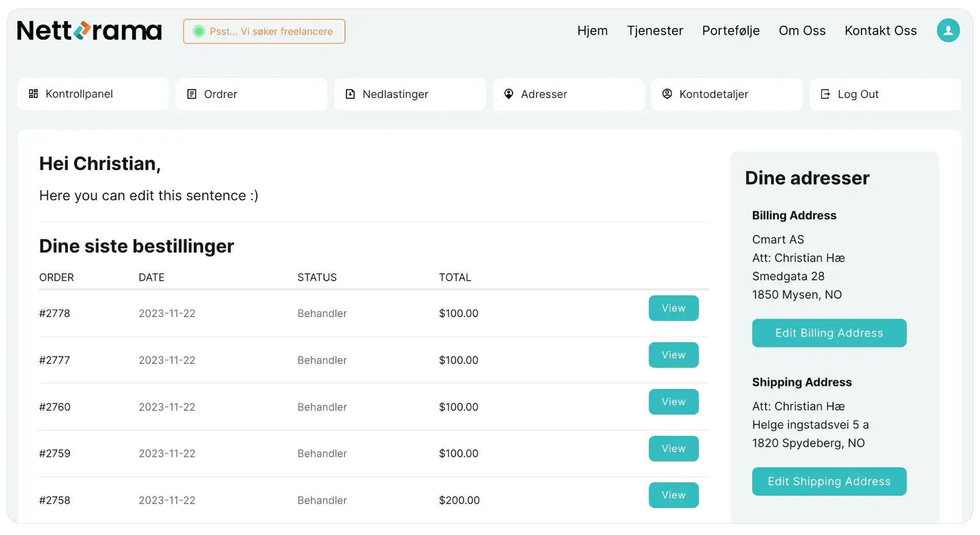The width and height of the screenshot is (980, 535).
Task: Click Edit Shipping Address button
Action: (x=829, y=481)
